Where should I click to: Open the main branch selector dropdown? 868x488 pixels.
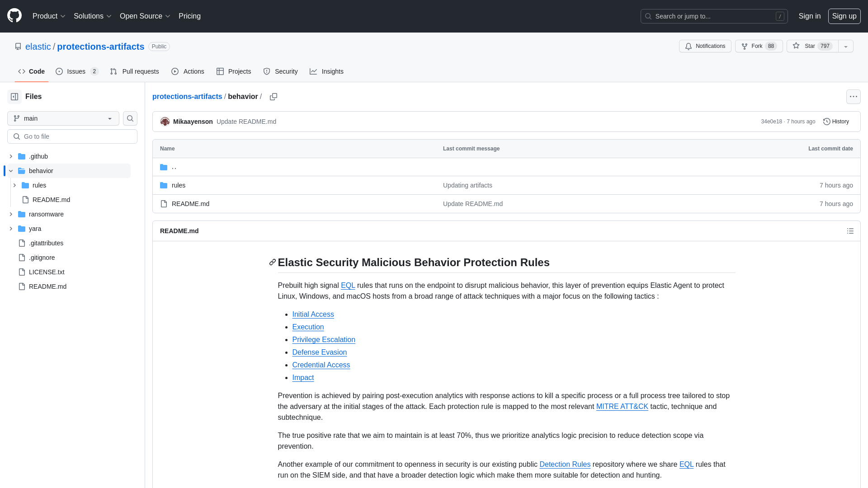point(63,118)
